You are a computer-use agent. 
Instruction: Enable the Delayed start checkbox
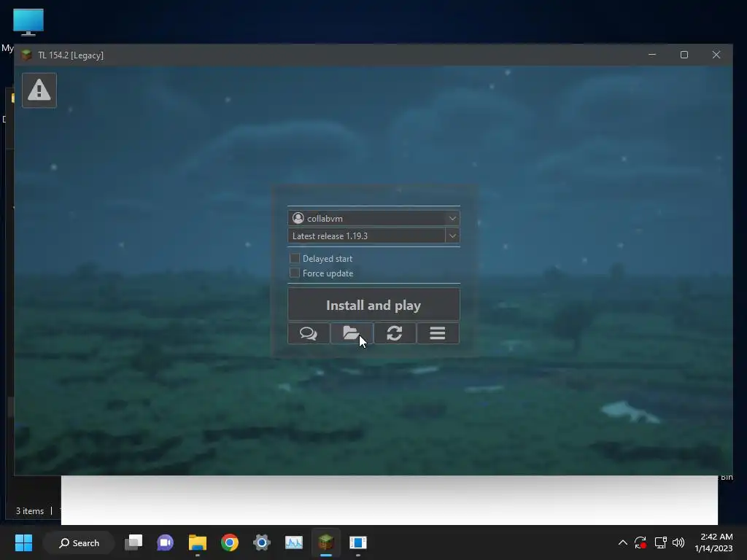[295, 258]
